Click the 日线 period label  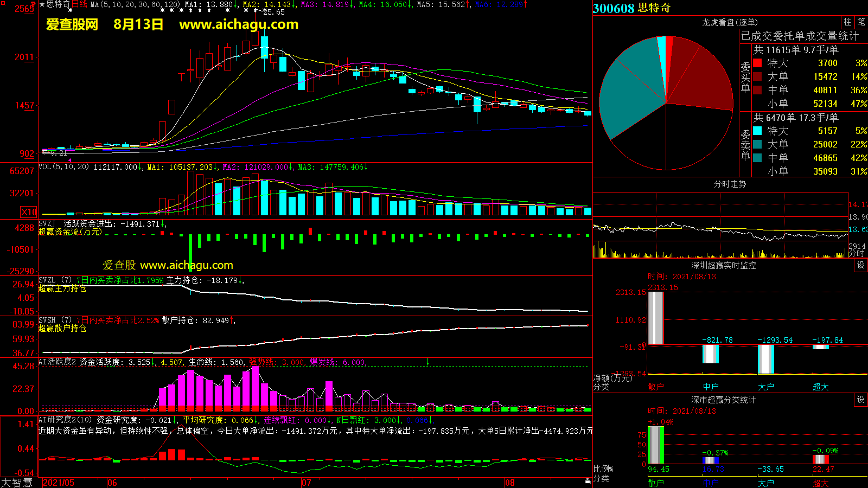[x=79, y=4]
